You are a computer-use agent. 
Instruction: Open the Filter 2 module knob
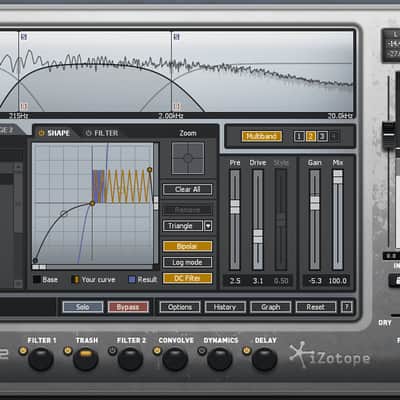[x=130, y=359]
